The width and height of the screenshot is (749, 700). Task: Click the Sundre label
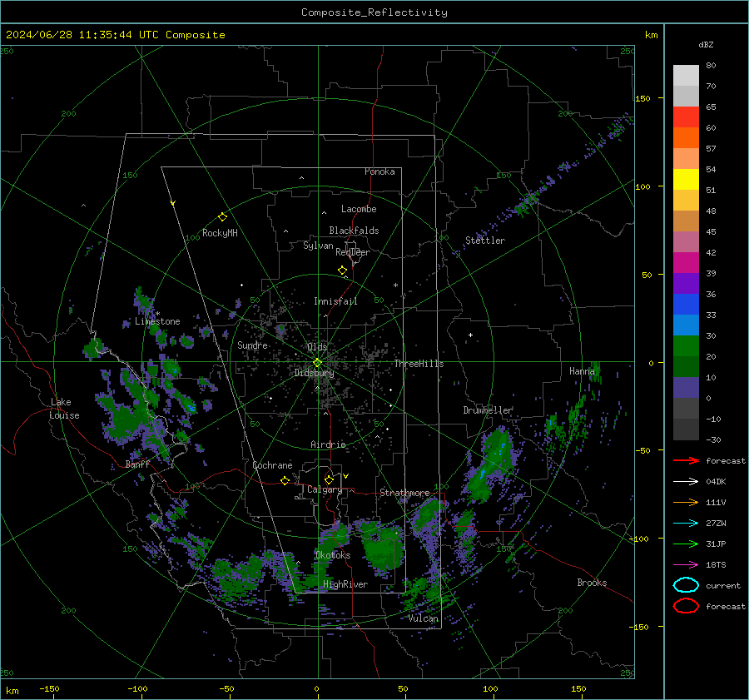[252, 345]
